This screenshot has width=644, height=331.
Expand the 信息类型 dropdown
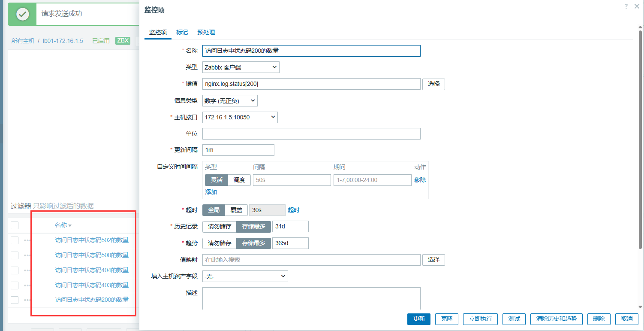pos(230,101)
